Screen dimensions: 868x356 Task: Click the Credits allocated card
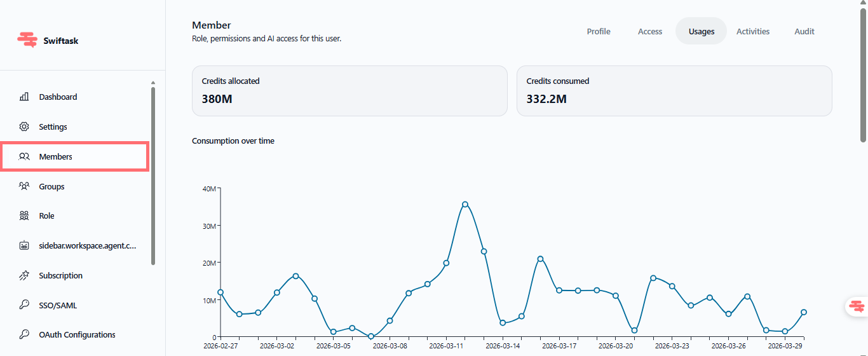(x=349, y=91)
